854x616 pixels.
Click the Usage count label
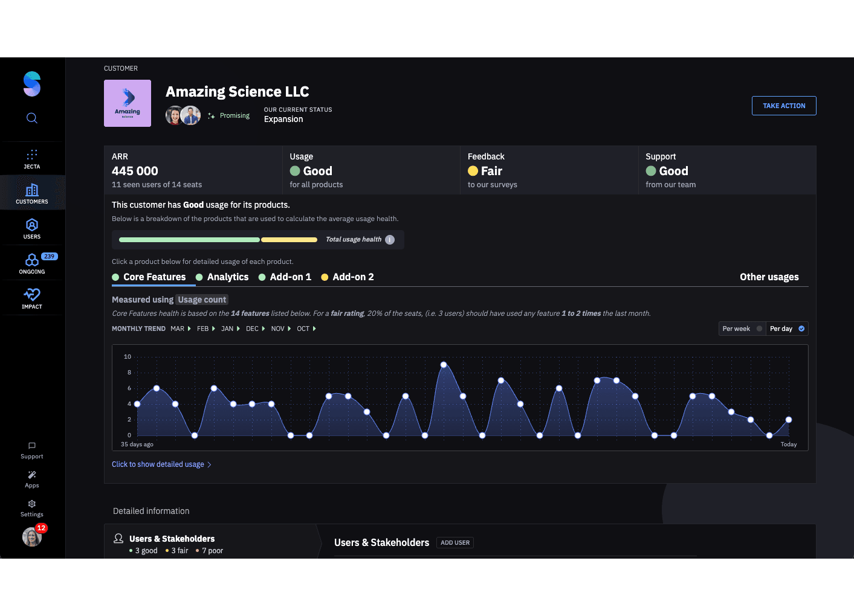click(x=202, y=300)
